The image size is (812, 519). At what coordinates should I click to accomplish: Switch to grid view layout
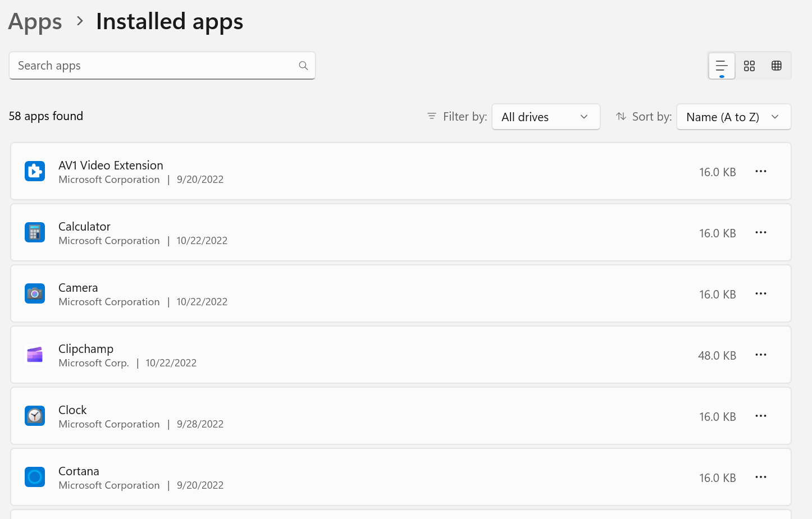point(749,66)
